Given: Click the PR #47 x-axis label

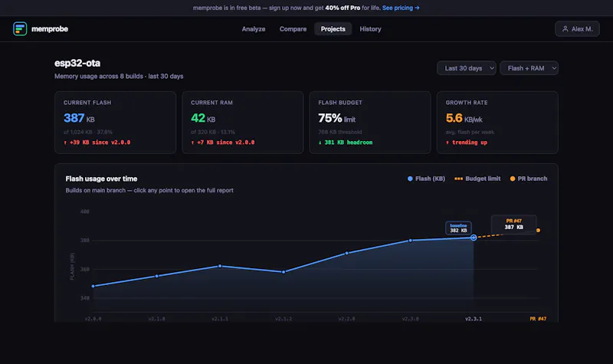Looking at the screenshot, I should [x=538, y=319].
